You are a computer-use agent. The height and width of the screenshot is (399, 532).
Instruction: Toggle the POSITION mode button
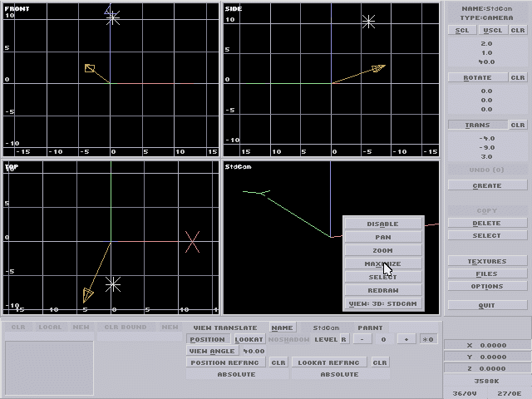click(207, 339)
